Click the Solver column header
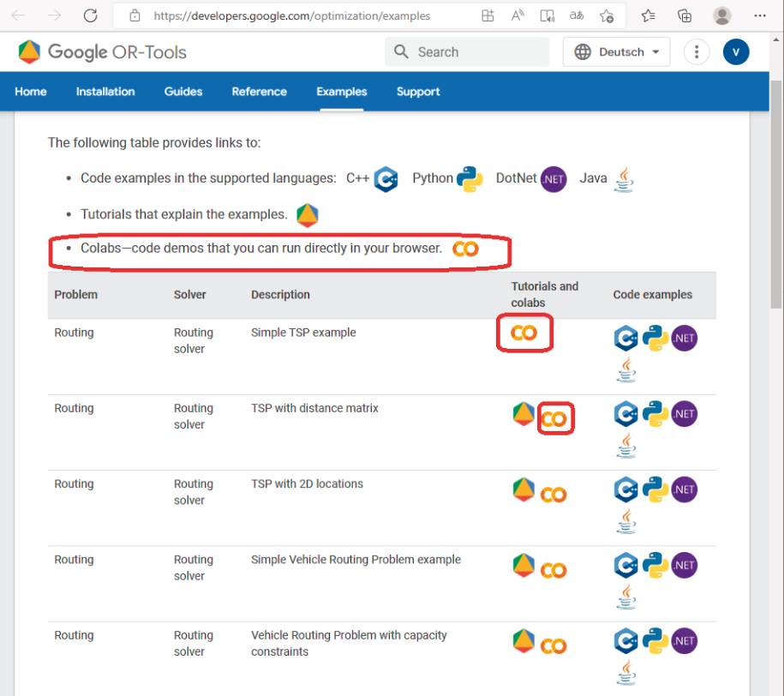This screenshot has height=696, width=784. click(189, 295)
